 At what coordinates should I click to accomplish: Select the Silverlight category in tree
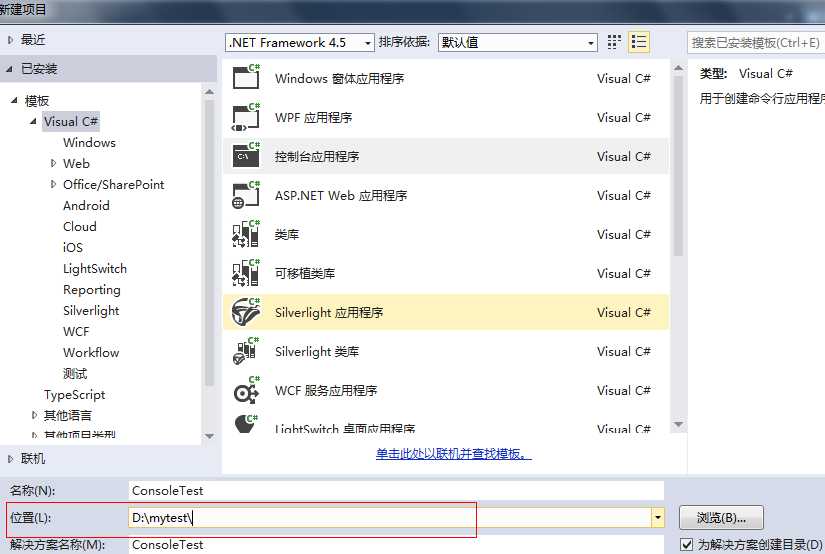[91, 311]
